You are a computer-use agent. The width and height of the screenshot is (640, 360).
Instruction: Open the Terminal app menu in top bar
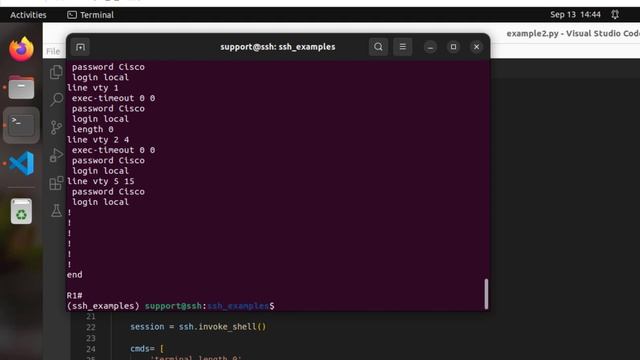click(91, 15)
